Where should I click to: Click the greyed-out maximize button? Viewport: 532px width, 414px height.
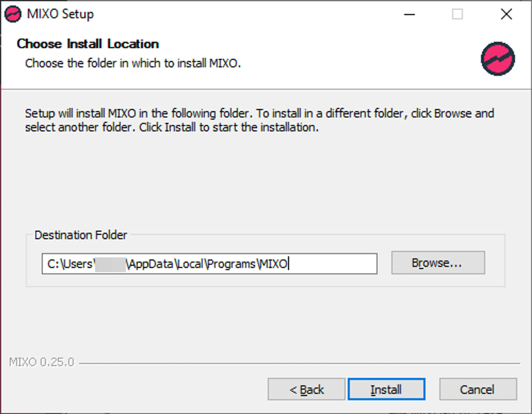457,14
